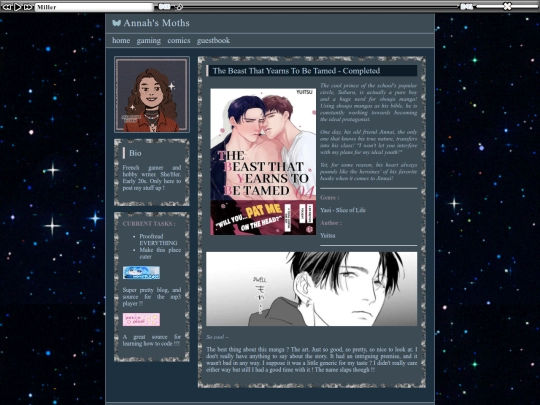Viewport: 540px width, 405px height.
Task: Click the manga cover image
Action: click(x=263, y=162)
